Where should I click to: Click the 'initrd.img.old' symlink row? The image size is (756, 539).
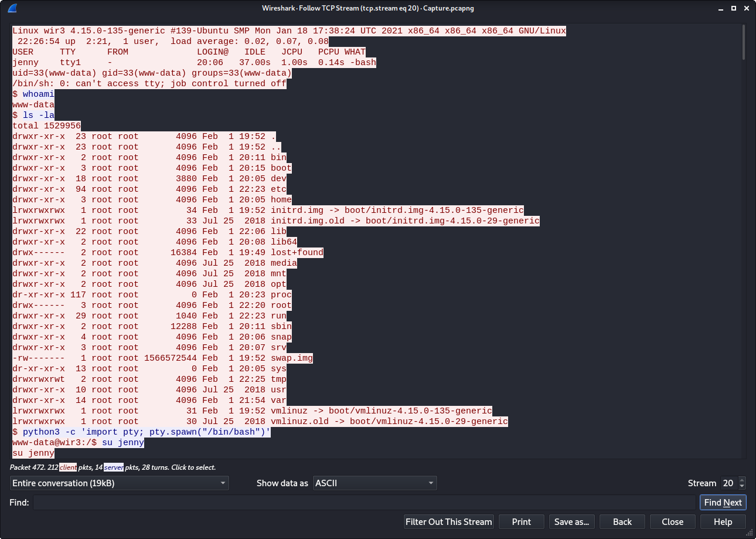coord(276,221)
